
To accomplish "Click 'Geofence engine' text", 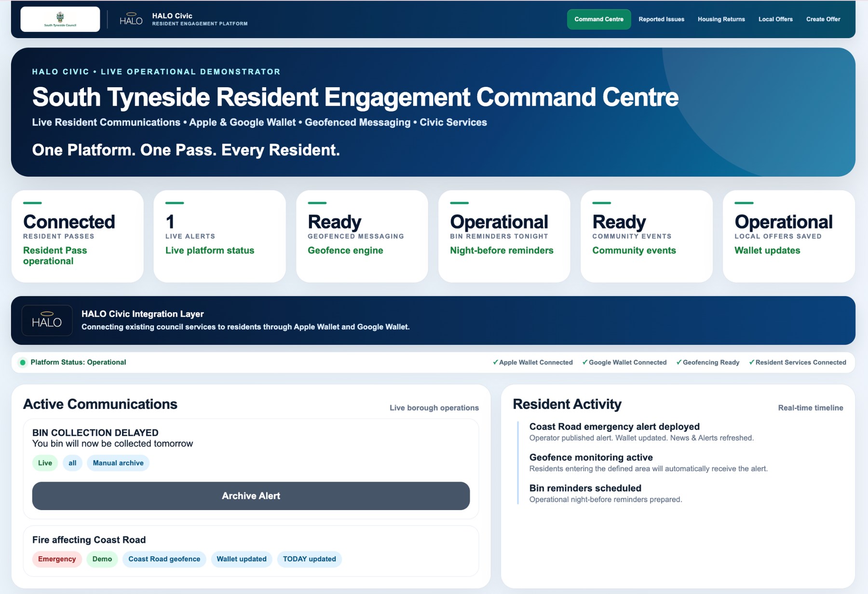I will tap(345, 250).
